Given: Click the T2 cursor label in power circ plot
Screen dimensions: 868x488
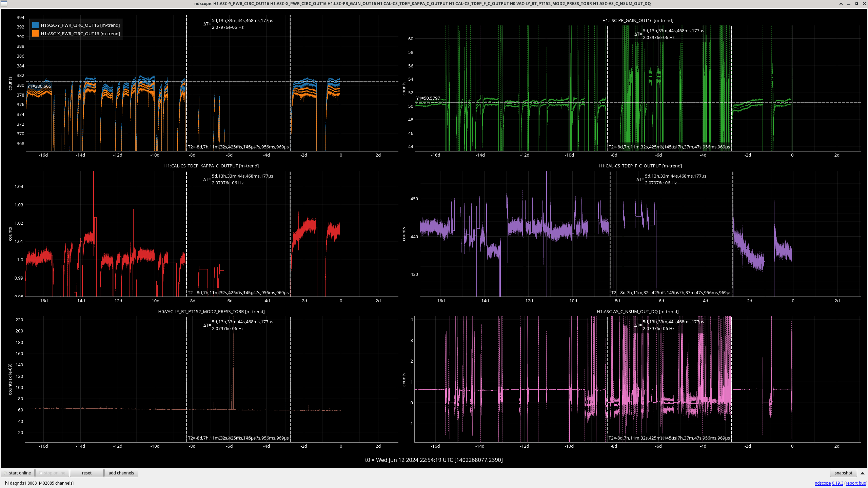Looking at the screenshot, I should pos(222,147).
